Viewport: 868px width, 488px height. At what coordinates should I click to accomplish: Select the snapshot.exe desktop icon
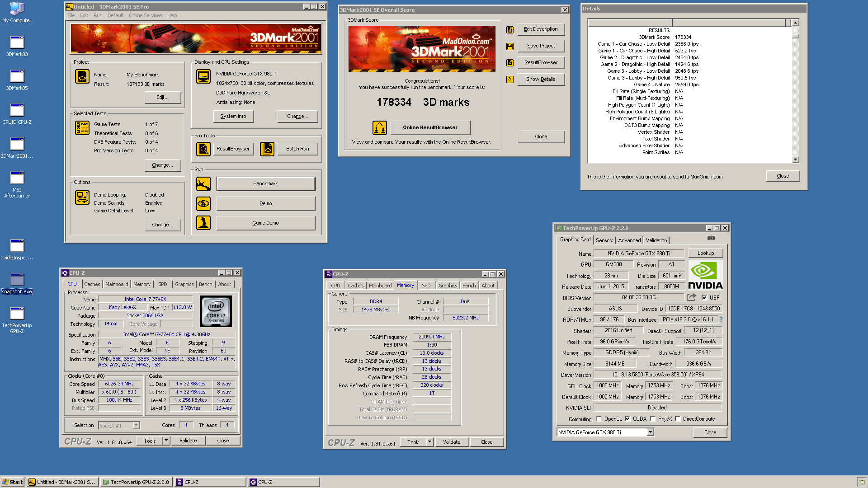click(x=17, y=283)
